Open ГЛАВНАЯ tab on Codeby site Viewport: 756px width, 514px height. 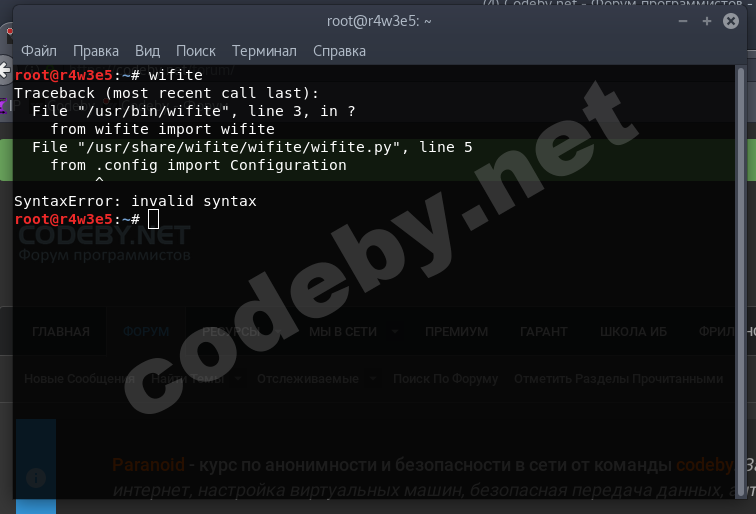(61, 332)
